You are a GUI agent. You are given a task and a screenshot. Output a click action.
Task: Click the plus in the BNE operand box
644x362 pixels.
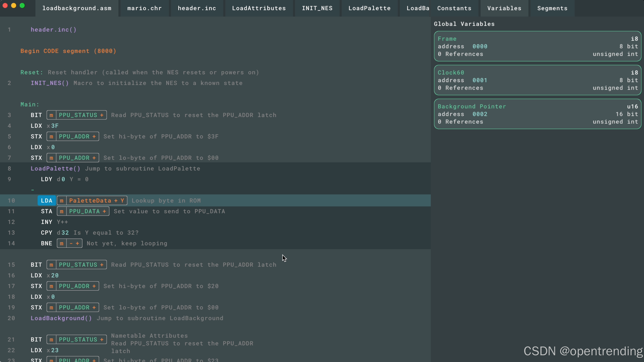point(78,244)
